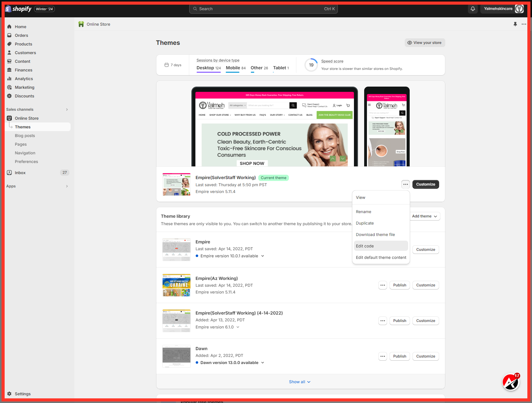Choose Duplicate in the theme menu
532x403 pixels.
click(x=365, y=223)
